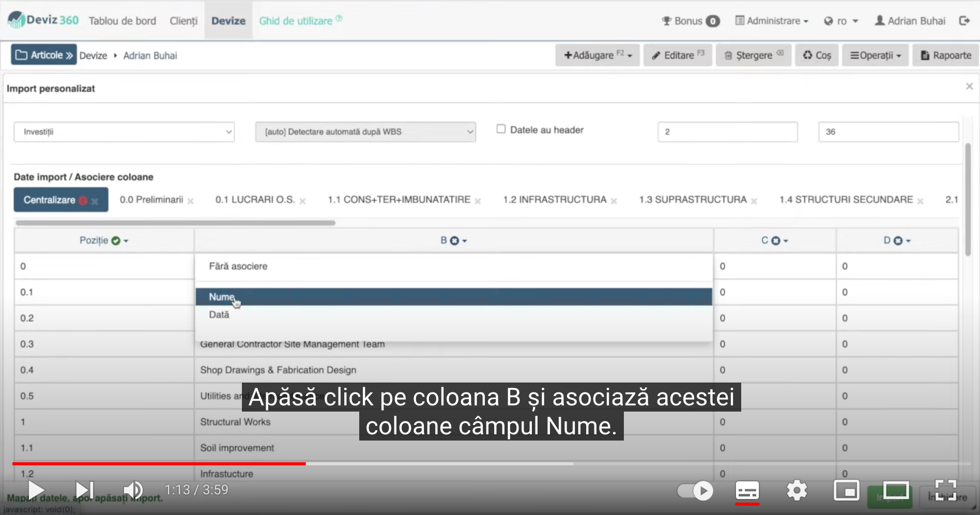
Task: Open the Ghid de utilizare link
Action: 296,21
